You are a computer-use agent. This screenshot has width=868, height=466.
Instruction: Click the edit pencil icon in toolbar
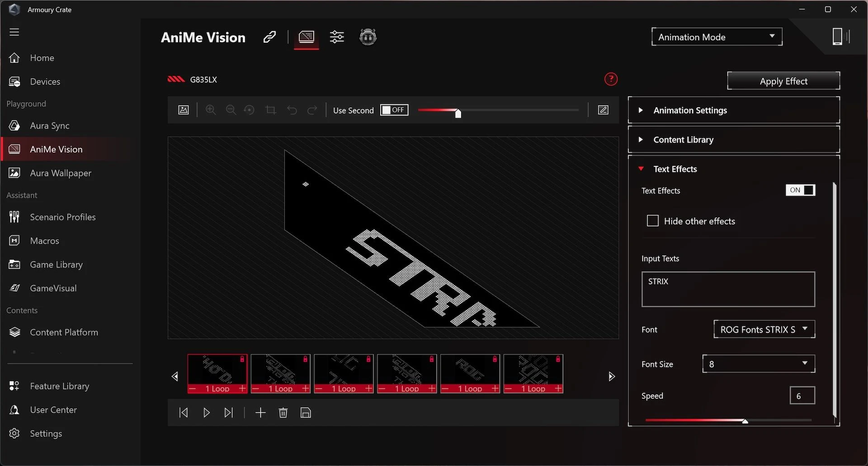coord(603,110)
